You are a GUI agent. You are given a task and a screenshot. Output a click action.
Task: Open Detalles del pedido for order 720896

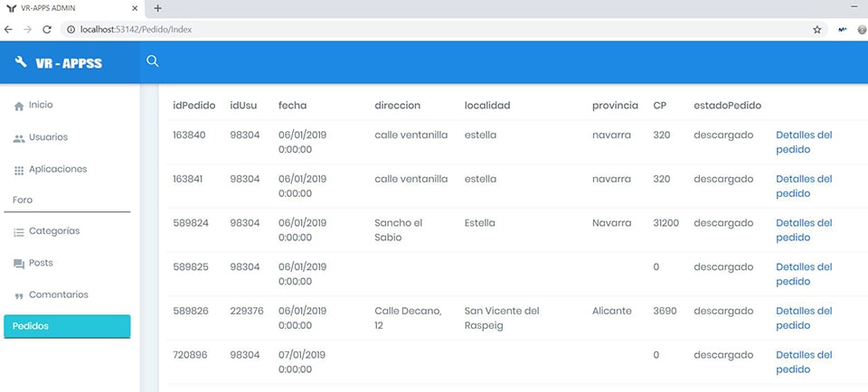(x=803, y=361)
